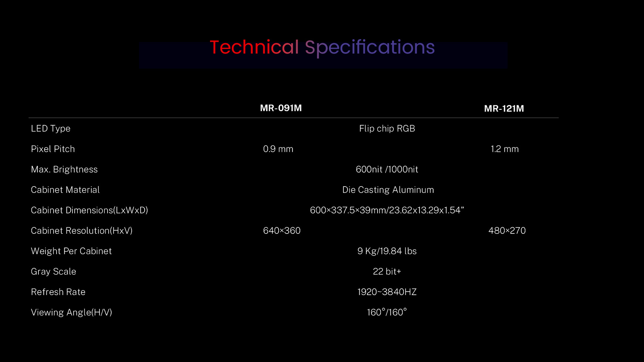The height and width of the screenshot is (362, 644).
Task: Click the 640×360 cabinet resolution value
Action: (282, 230)
